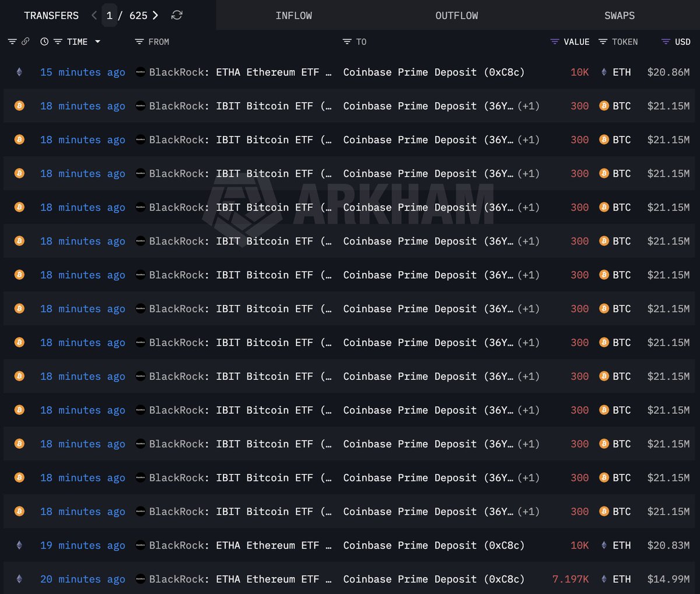This screenshot has height=594, width=700.
Task: Open the VALUE column filter
Action: [554, 41]
